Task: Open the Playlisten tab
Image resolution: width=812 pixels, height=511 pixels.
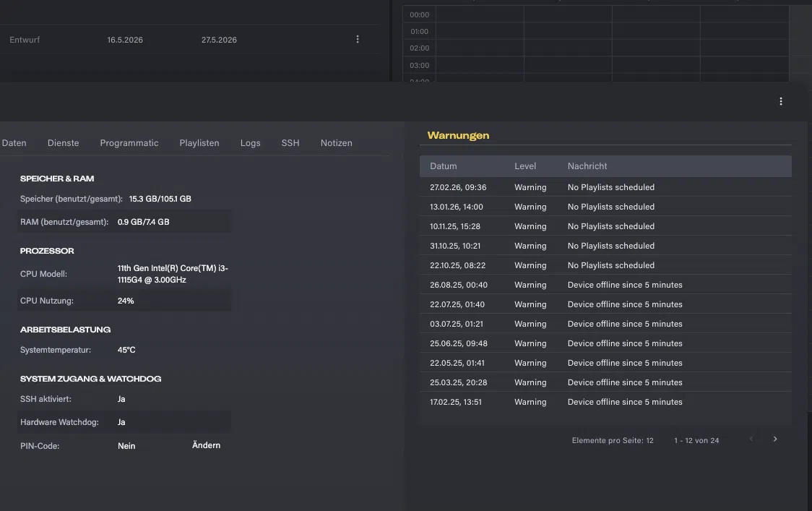Action: (x=199, y=143)
